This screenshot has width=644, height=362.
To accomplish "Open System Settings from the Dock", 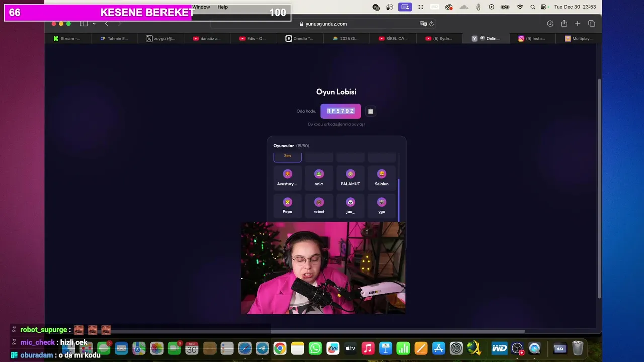I will tap(456, 348).
